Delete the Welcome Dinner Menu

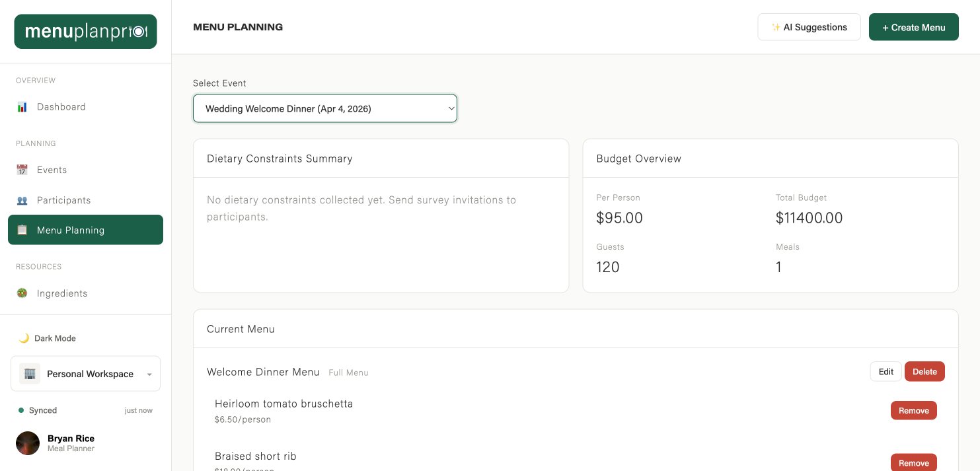[924, 371]
